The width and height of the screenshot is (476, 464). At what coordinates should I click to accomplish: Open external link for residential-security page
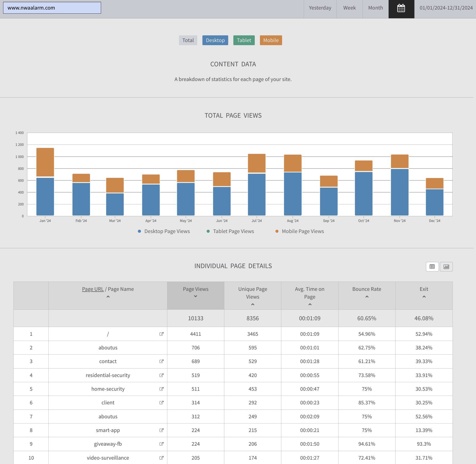tap(161, 375)
